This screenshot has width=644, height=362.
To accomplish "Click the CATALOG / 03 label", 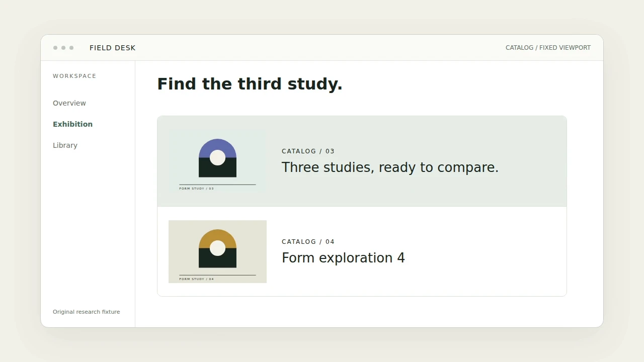I will pos(308,151).
